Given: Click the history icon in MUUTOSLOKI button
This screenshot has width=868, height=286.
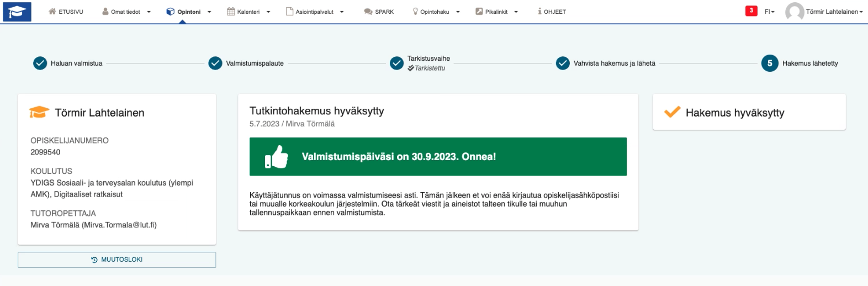Looking at the screenshot, I should pos(94,260).
